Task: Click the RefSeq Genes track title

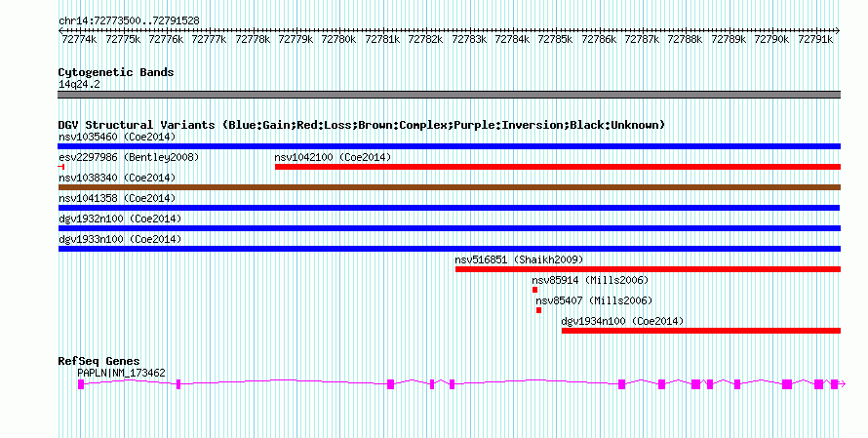Action: click(x=99, y=361)
